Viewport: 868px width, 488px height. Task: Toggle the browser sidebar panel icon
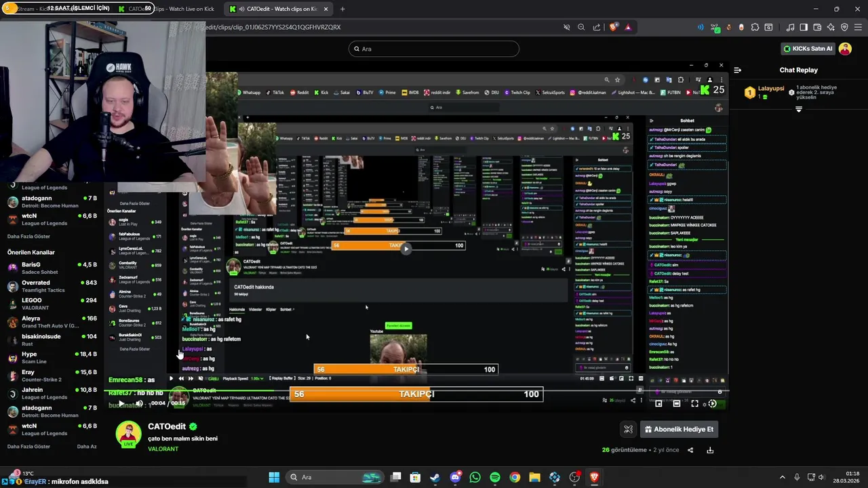click(x=804, y=27)
